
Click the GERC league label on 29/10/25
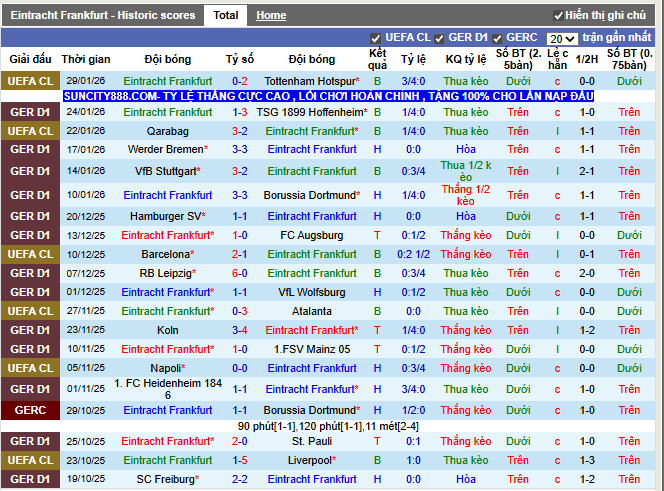[x=30, y=410]
